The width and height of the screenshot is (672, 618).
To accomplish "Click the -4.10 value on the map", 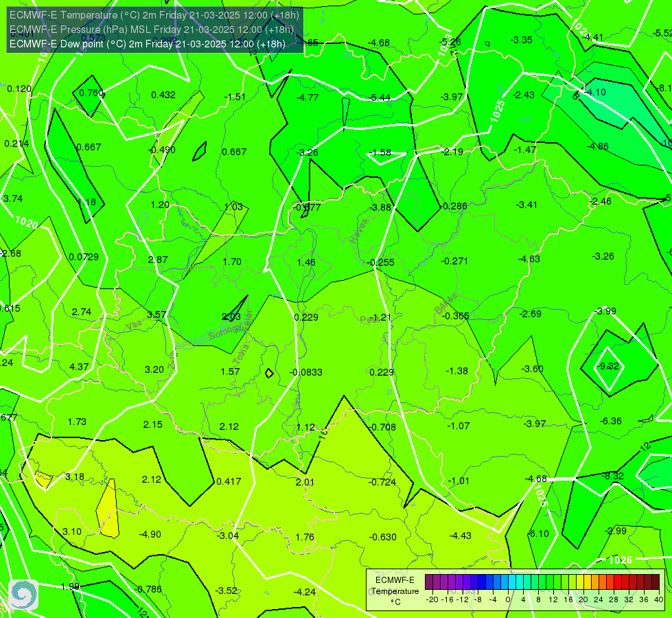I will pos(595,92).
